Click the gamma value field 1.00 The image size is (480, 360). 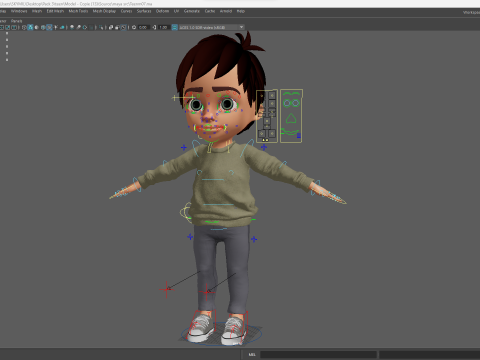[163, 27]
